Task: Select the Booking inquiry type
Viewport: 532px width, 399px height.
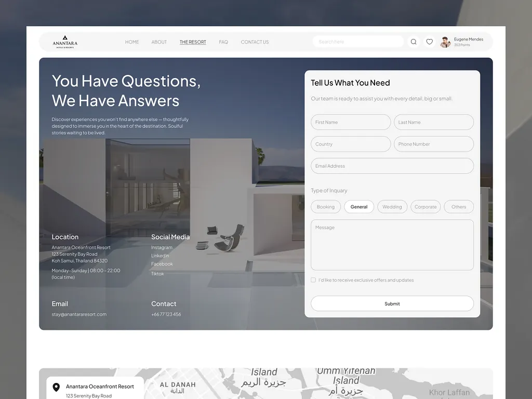Action: (326, 207)
